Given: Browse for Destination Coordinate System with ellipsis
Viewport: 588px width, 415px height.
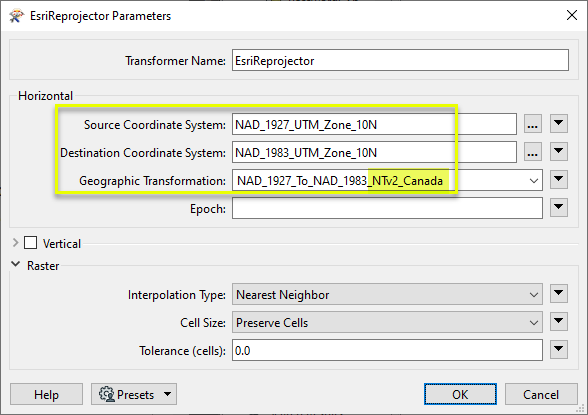Looking at the screenshot, I should (532, 152).
